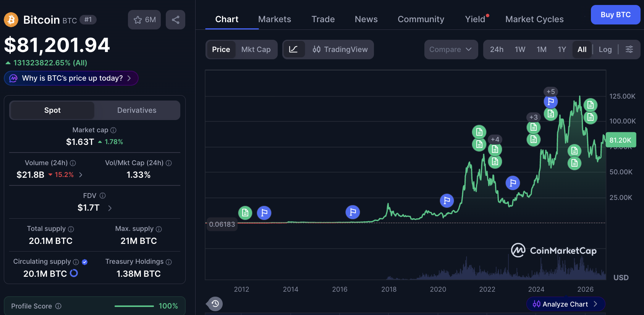
Task: Open Why is BTC's price up today
Action: pos(71,78)
